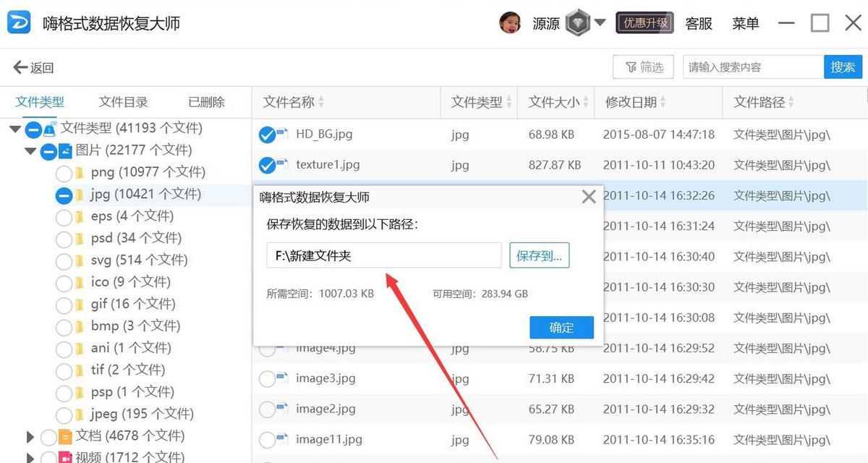The width and height of the screenshot is (868, 463).
Task: Open the user avatar profile picture
Action: [x=511, y=23]
